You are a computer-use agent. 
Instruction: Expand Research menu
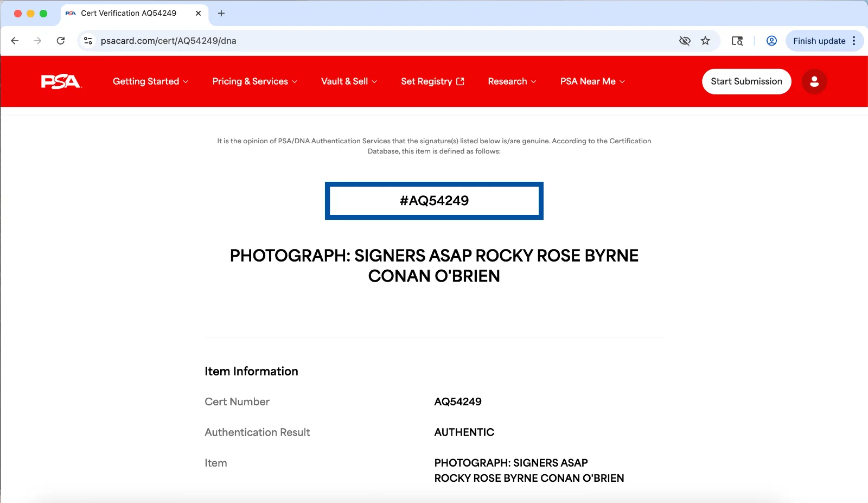point(512,81)
